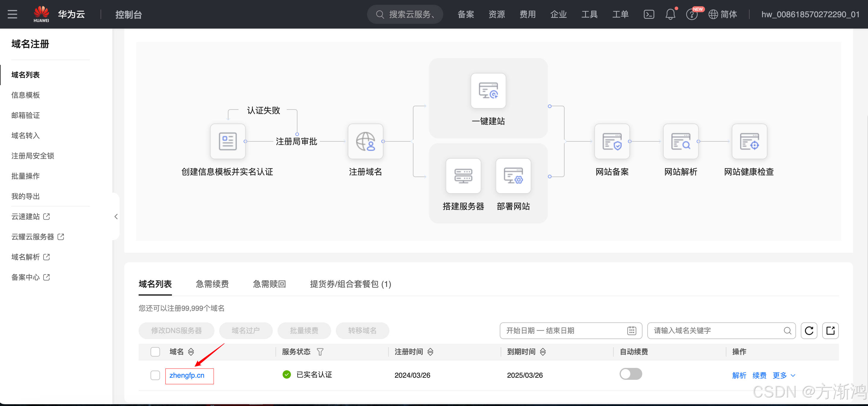Click the website filing (网站备案) icon
The width and height of the screenshot is (868, 406).
(612, 141)
